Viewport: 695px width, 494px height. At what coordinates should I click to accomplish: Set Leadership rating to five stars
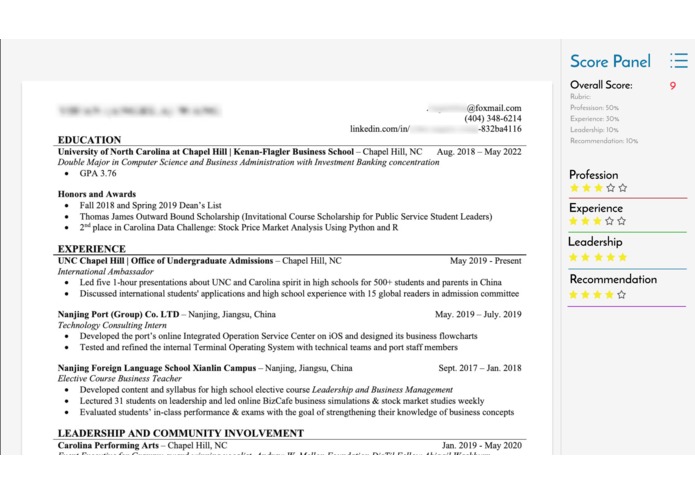coord(623,257)
